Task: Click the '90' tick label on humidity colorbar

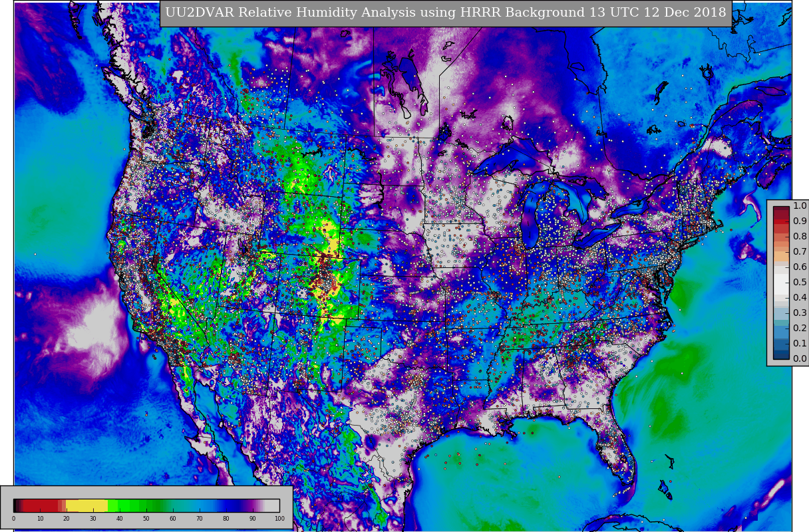Action: point(253,519)
